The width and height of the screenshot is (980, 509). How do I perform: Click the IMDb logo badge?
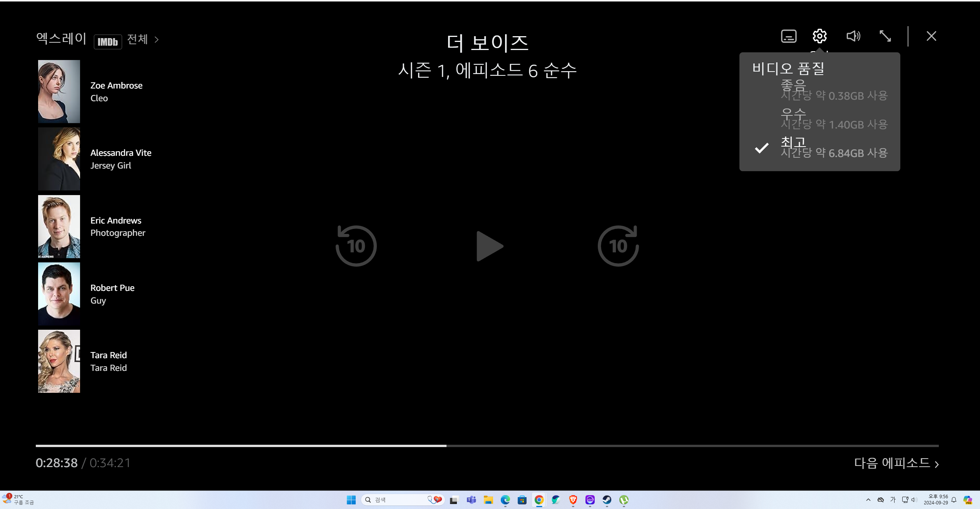[108, 42]
